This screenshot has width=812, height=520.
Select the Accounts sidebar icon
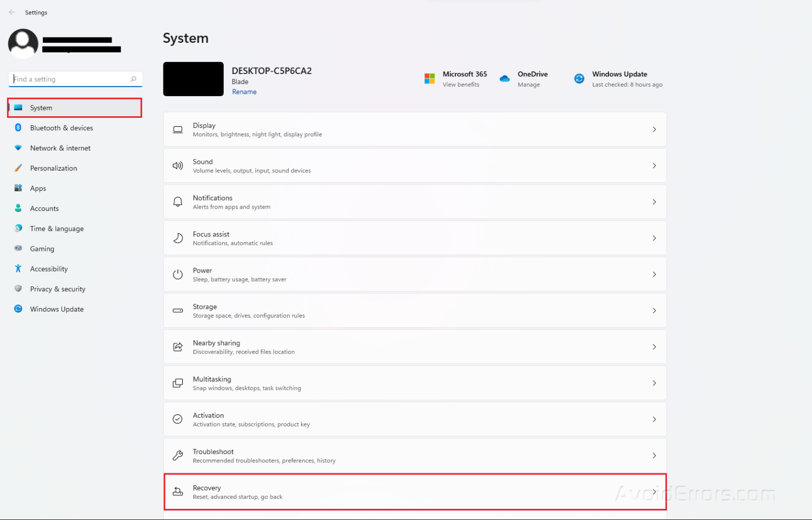(19, 208)
